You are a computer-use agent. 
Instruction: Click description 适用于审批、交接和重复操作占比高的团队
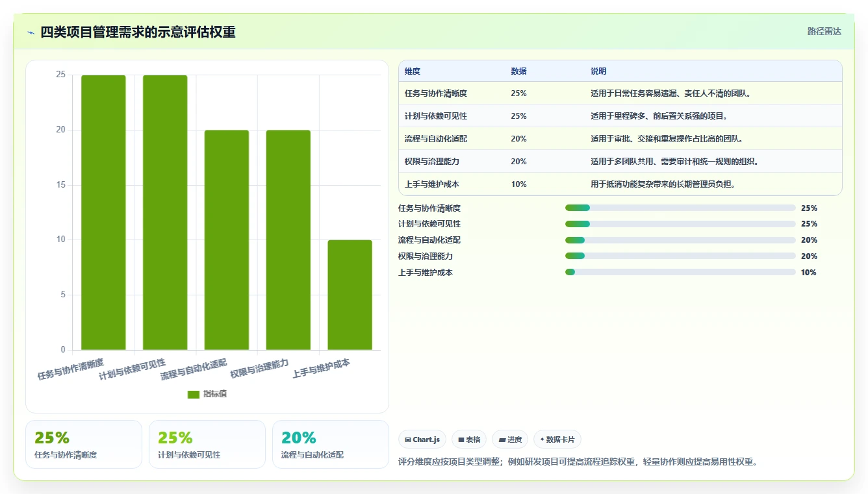[x=667, y=139]
